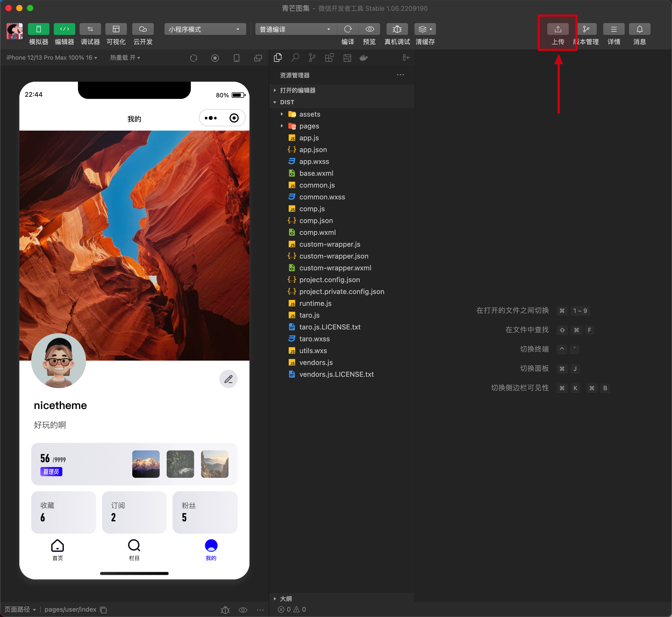
Task: Expand the assets folder
Action: [x=342, y=114]
